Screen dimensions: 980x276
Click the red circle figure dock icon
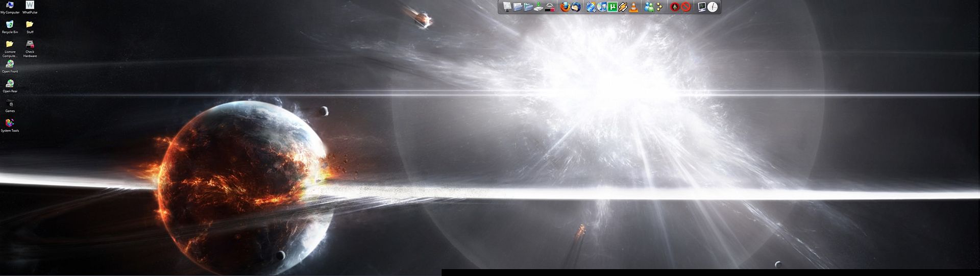click(x=675, y=7)
